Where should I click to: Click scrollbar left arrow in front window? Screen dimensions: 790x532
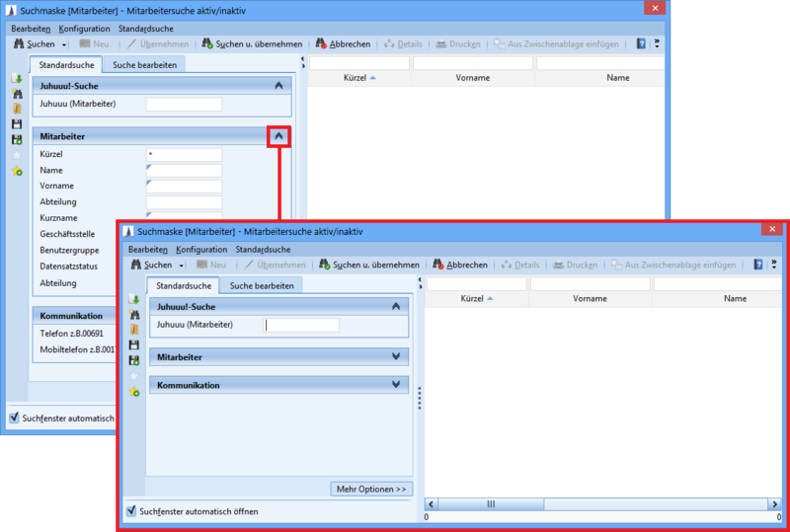(x=432, y=503)
